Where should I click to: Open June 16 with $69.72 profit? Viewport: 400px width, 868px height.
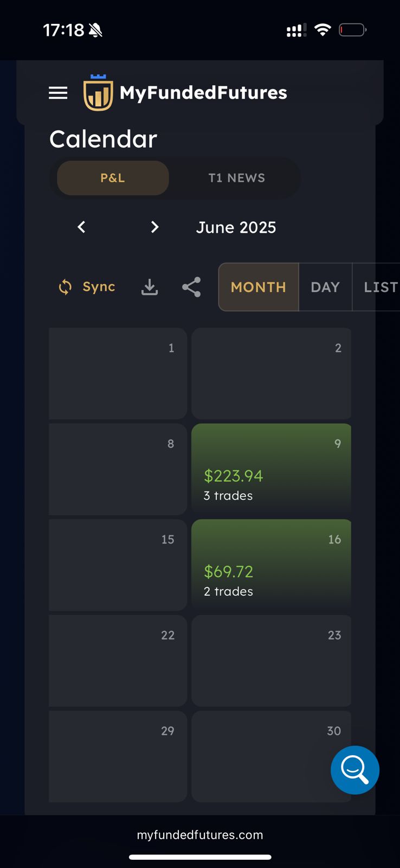tap(271, 565)
